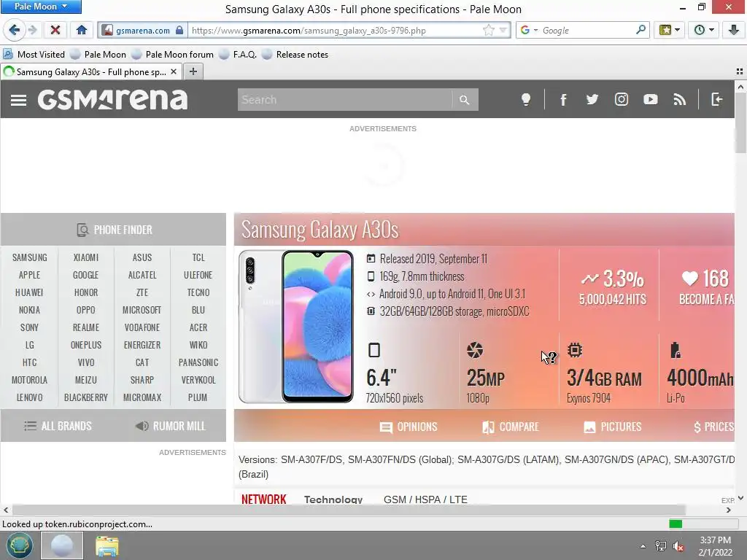Open the BlackBerry brand link
This screenshot has width=747, height=560.
tap(86, 397)
